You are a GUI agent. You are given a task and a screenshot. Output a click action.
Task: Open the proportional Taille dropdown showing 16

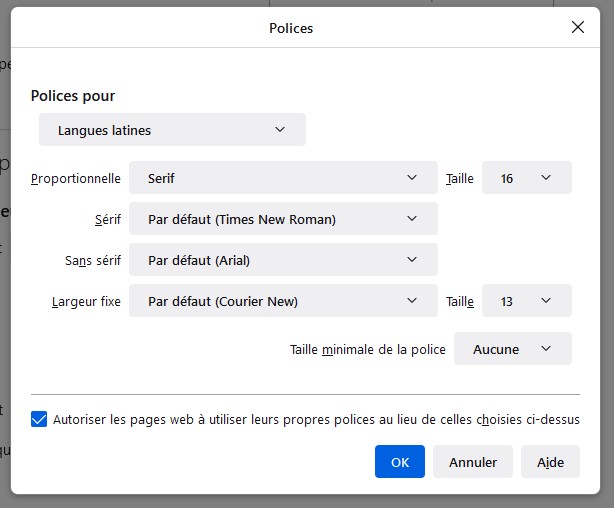click(x=526, y=178)
